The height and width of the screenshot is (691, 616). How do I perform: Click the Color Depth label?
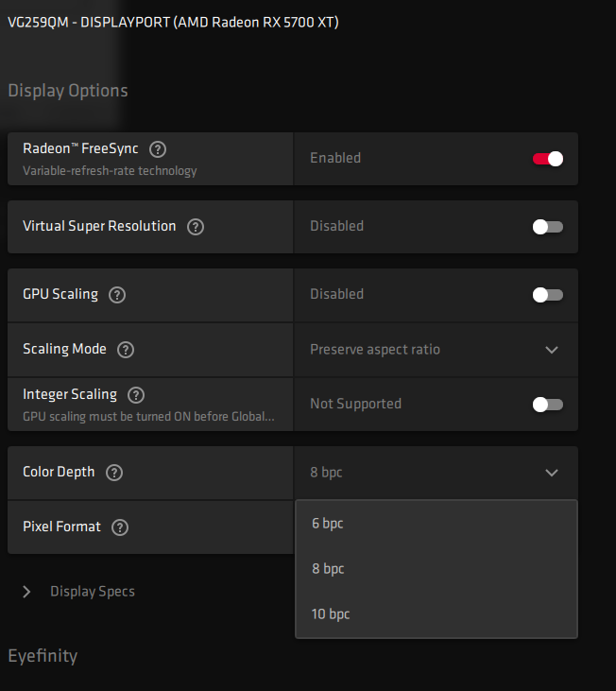pos(59,472)
